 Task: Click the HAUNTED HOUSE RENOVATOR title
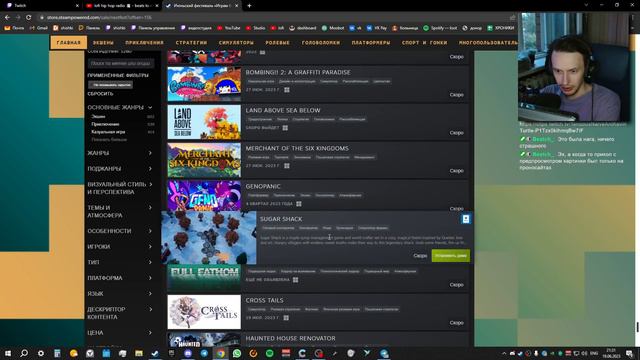point(291,338)
